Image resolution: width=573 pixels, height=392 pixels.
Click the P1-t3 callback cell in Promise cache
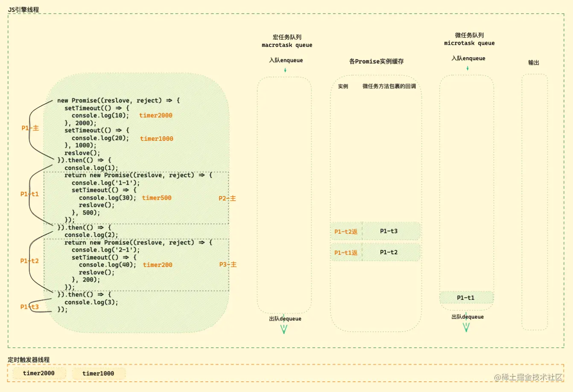(391, 231)
